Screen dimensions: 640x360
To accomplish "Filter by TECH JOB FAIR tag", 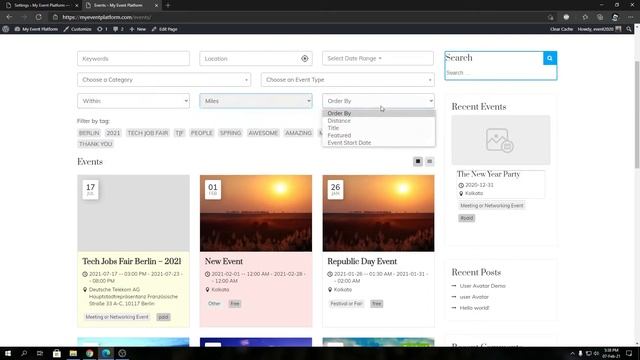I will point(148,133).
